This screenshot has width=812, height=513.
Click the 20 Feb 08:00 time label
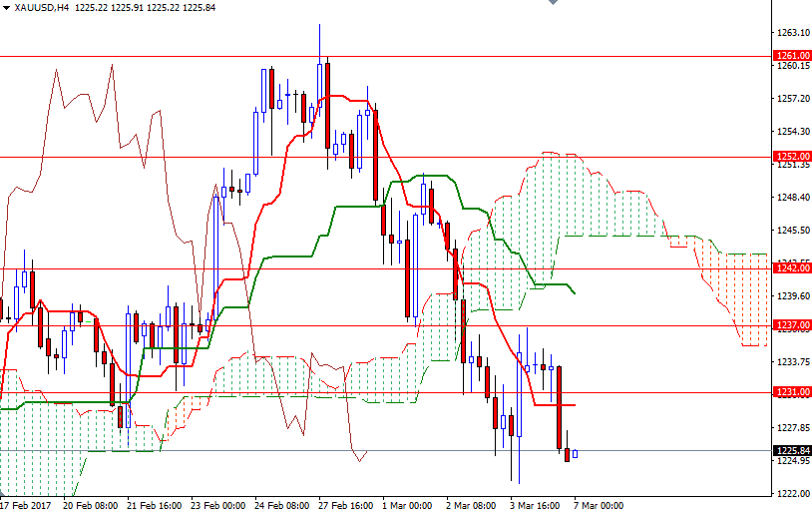click(x=90, y=506)
